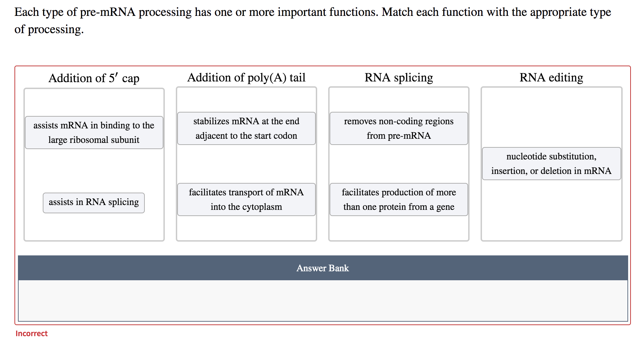Select "facilitates production of more than one protein"

click(x=398, y=199)
